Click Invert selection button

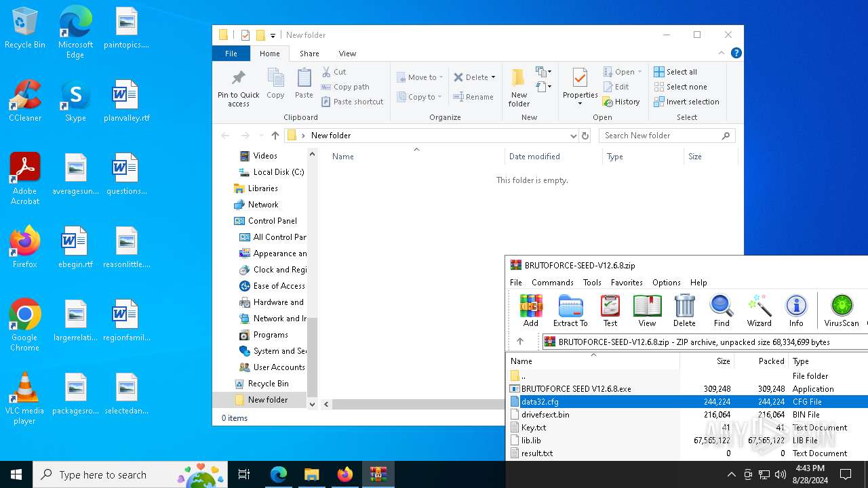pyautogui.click(x=686, y=102)
